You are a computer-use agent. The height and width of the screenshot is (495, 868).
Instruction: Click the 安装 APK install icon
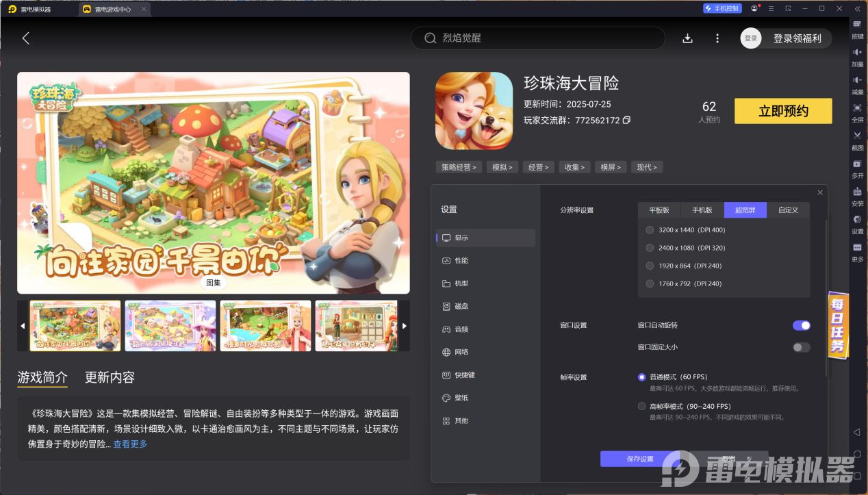pyautogui.click(x=857, y=198)
